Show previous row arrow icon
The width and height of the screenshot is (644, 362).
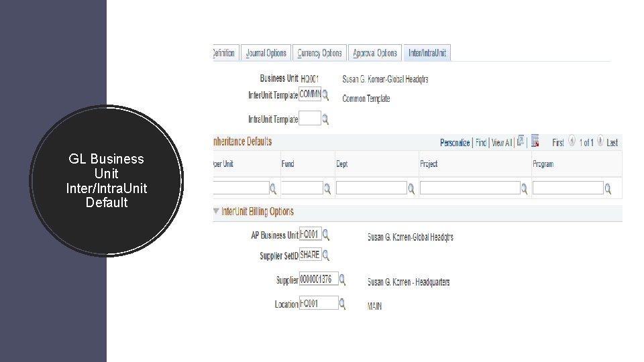click(572, 141)
